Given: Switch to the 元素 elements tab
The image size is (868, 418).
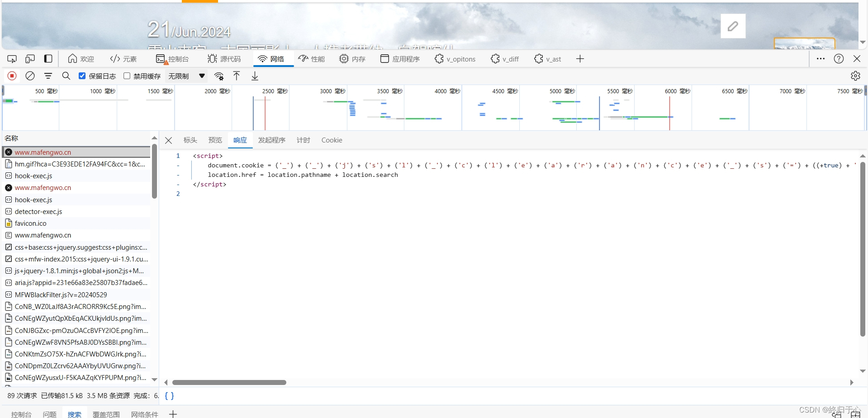Looking at the screenshot, I should [x=123, y=59].
